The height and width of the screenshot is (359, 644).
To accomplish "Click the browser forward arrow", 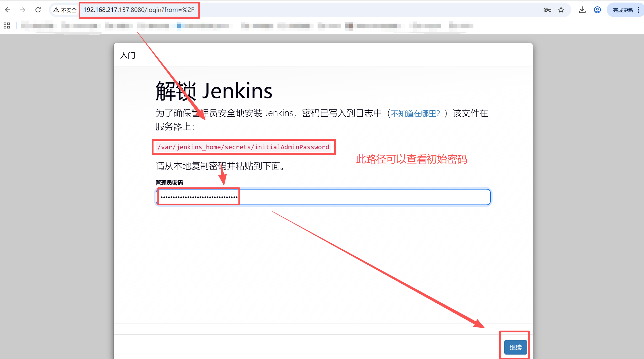I will 23,10.
